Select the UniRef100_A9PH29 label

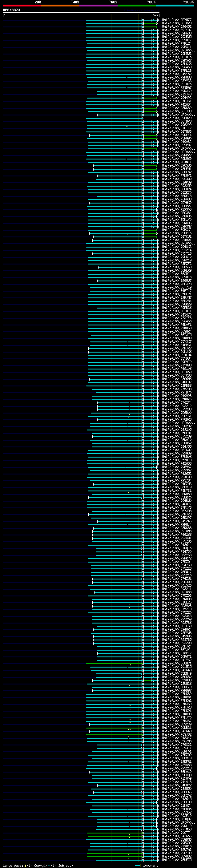(x=177, y=118)
